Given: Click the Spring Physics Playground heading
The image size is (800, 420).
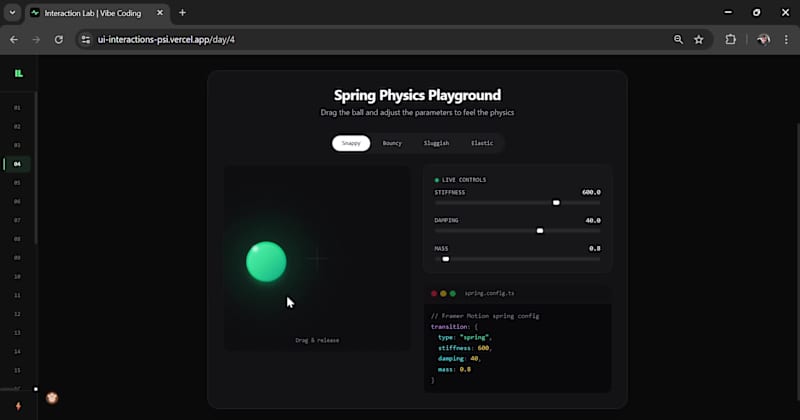Looking at the screenshot, I should click(417, 95).
